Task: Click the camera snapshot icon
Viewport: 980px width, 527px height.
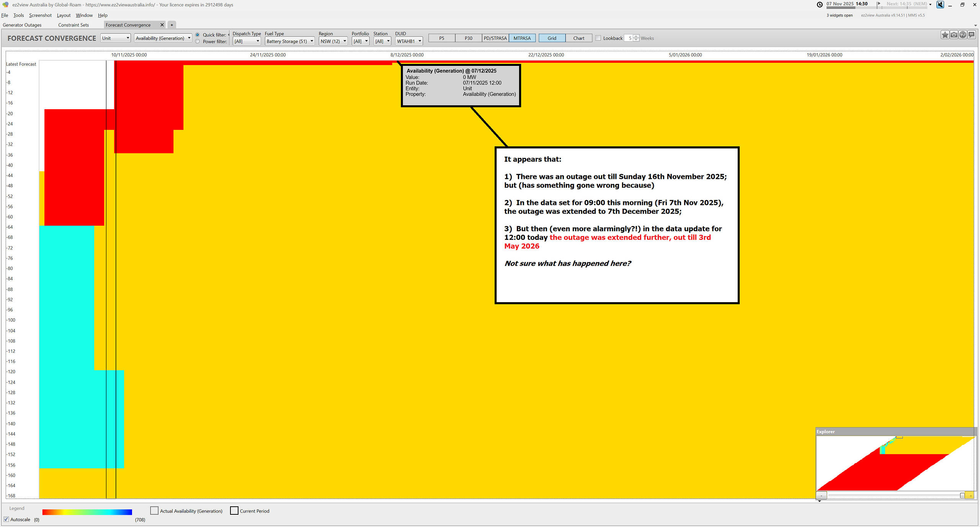Action: pyautogui.click(x=954, y=35)
